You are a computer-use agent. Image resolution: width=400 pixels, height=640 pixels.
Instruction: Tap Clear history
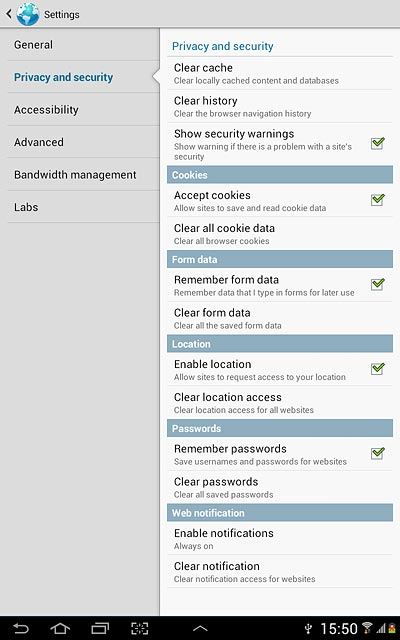(280, 107)
